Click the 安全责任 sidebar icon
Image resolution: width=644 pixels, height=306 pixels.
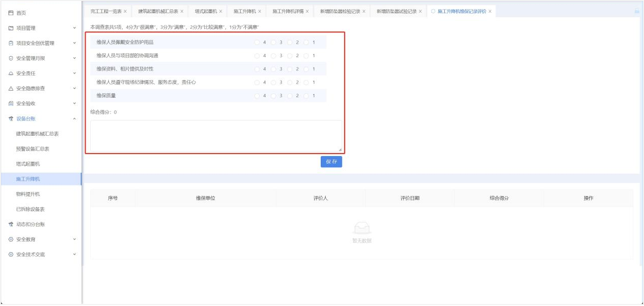[x=11, y=73]
